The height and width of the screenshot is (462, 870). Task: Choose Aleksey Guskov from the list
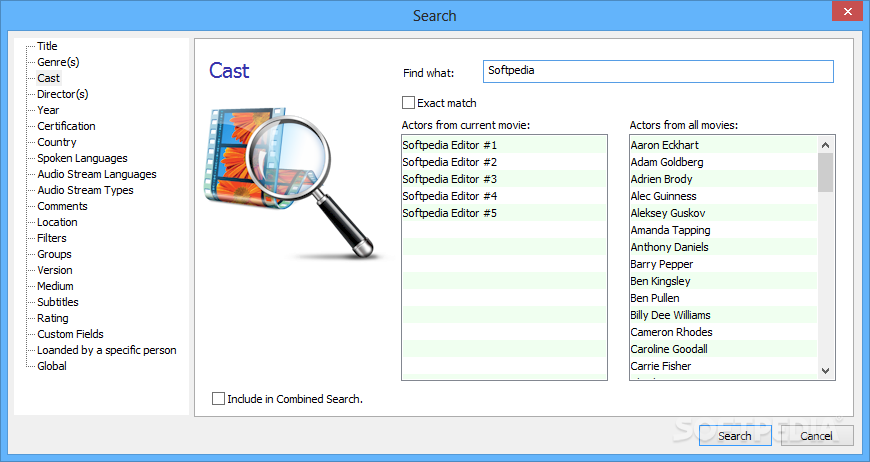(x=724, y=213)
